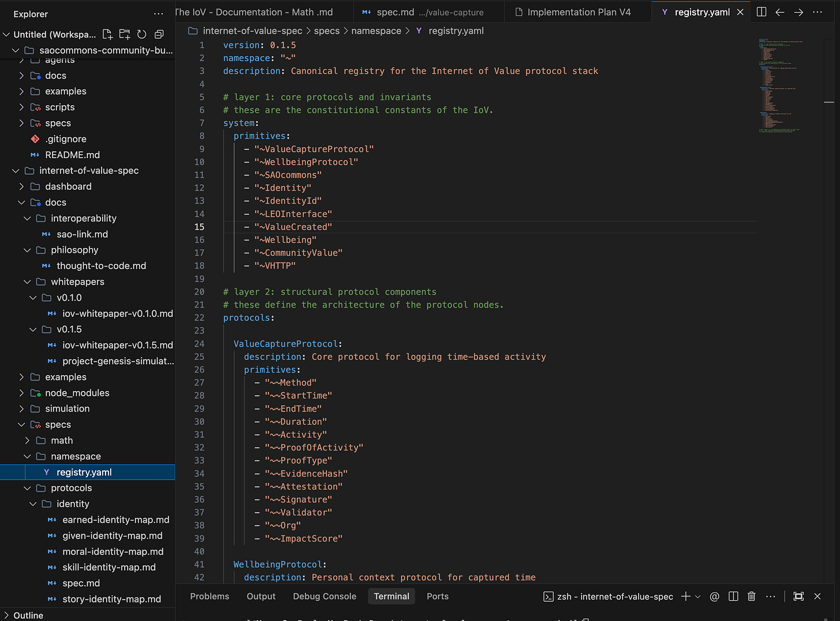This screenshot has width=840, height=621.
Task: Toggle maximized panel size
Action: pos(798,596)
